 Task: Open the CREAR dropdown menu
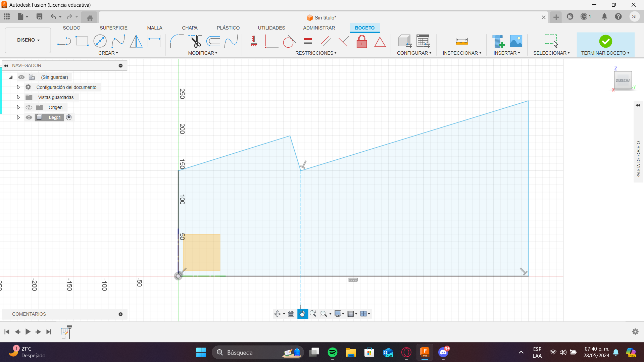coord(108,53)
